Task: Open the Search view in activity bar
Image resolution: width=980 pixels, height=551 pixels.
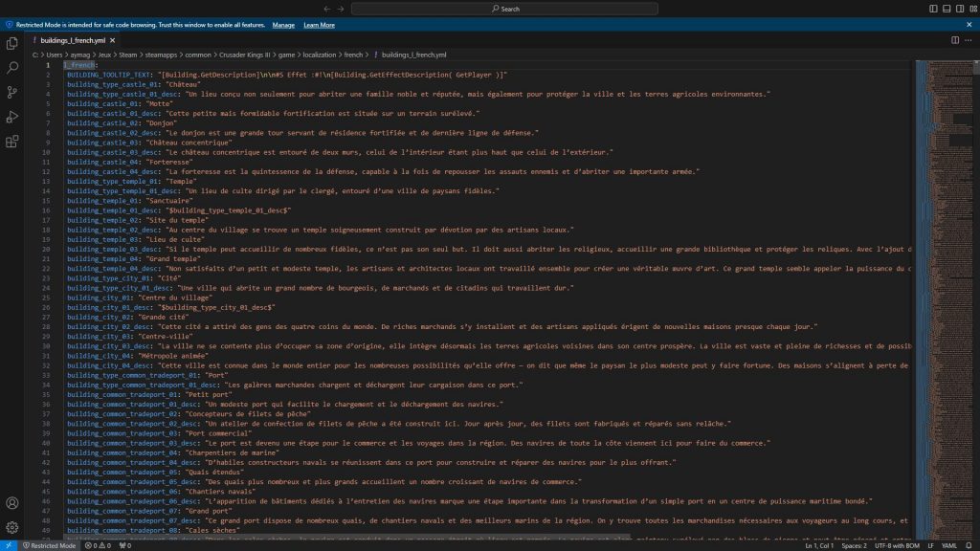Action: tap(12, 68)
